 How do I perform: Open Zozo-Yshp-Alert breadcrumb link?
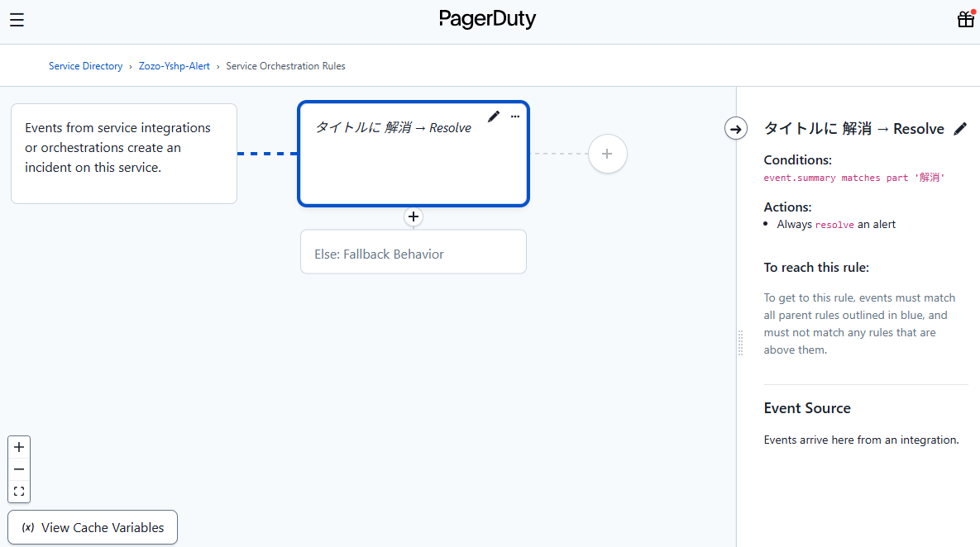(x=174, y=66)
